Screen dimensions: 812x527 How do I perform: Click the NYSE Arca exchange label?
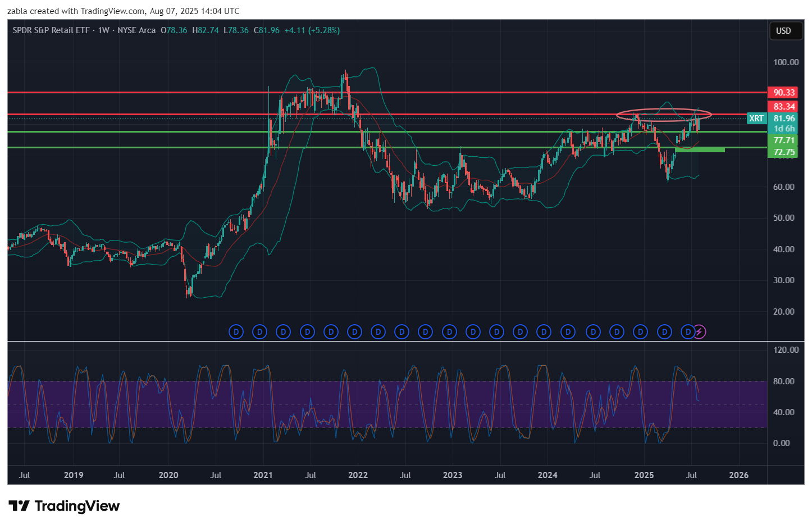pyautogui.click(x=136, y=30)
